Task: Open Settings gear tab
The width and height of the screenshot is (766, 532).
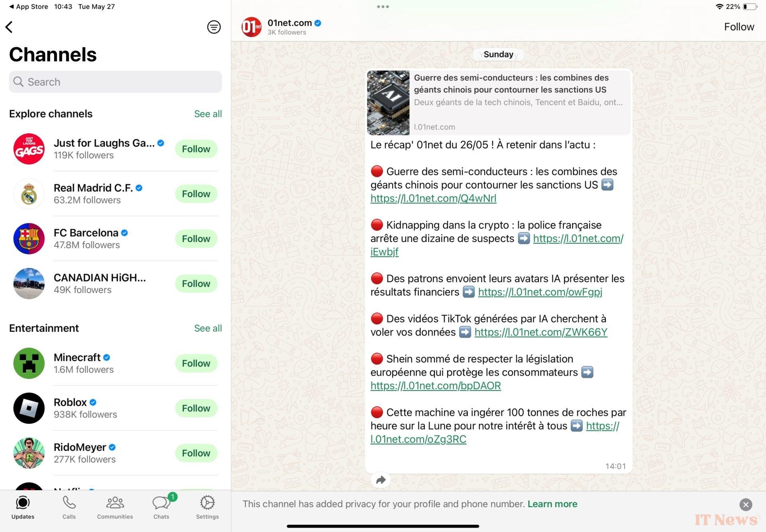Action: pos(207,507)
